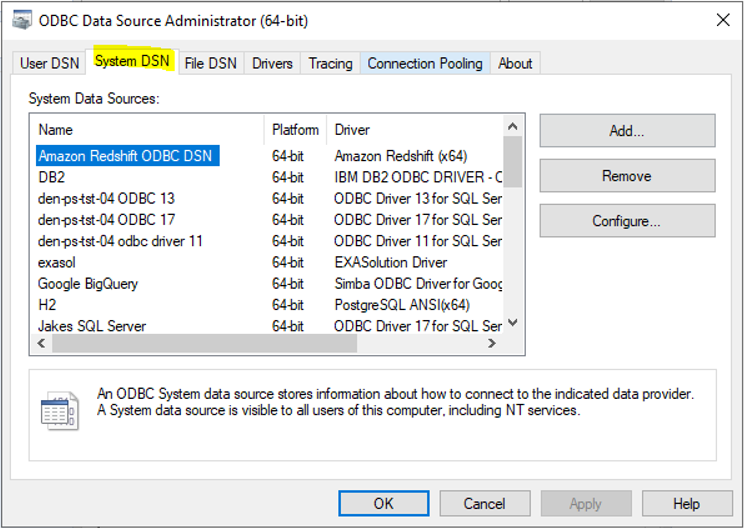
Task: Click the Add... button
Action: coord(627,131)
